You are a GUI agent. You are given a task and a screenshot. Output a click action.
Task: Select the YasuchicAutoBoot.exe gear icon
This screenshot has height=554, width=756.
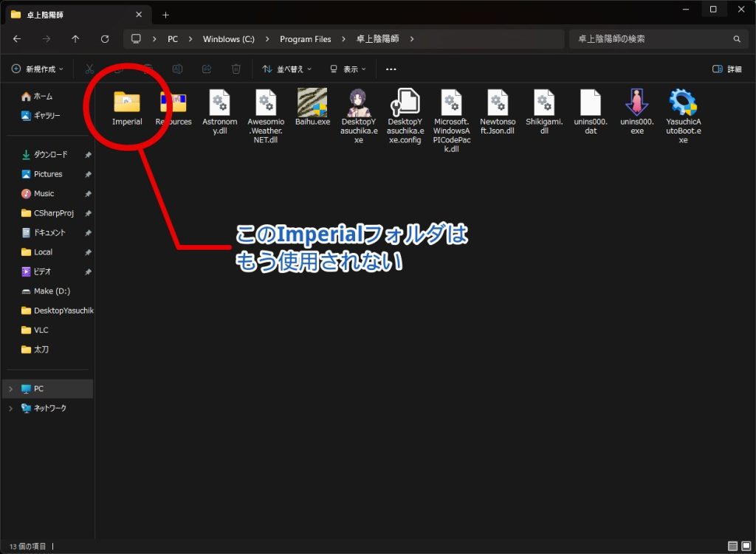tap(683, 103)
